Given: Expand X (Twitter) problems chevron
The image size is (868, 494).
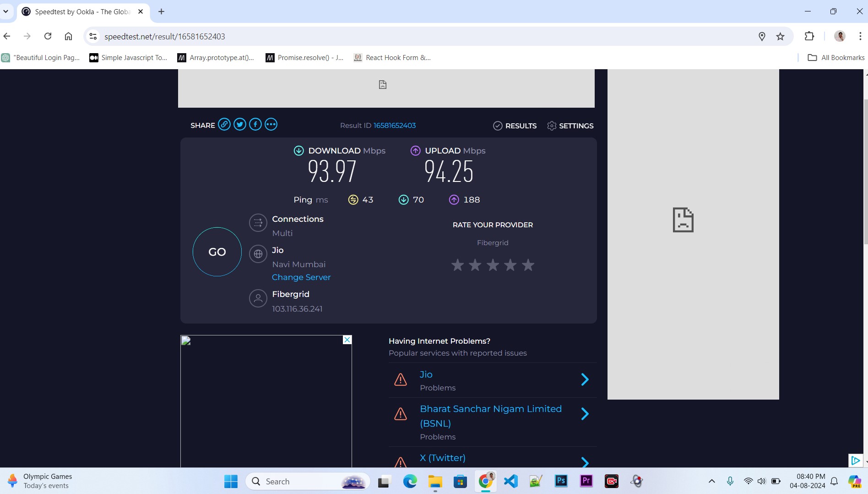Looking at the screenshot, I should point(585,462).
